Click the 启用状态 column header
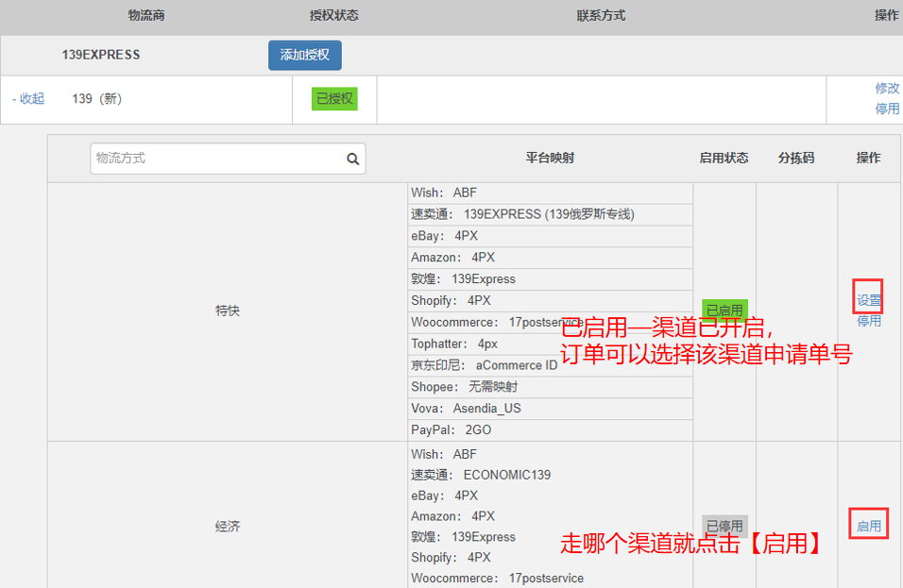This screenshot has height=588, width=903. [724, 158]
